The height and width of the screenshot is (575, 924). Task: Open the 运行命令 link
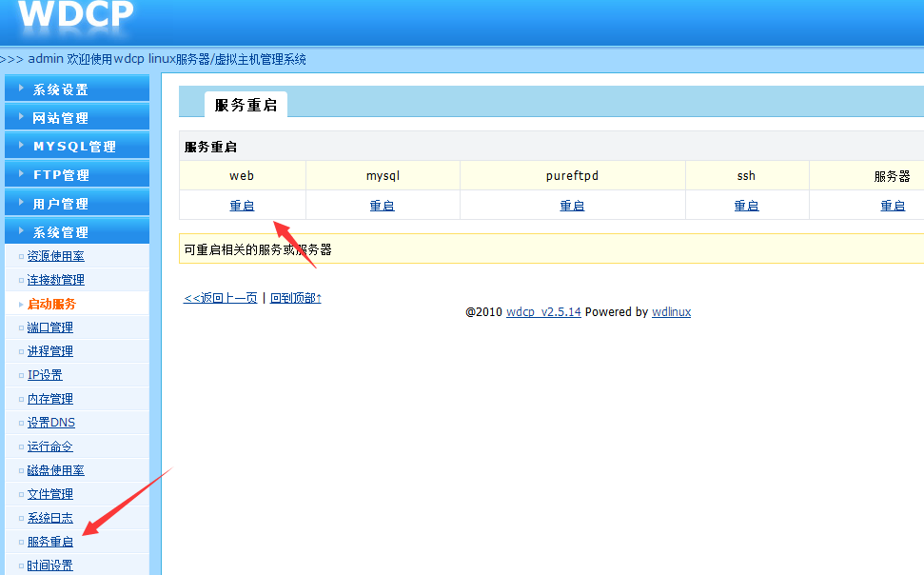[x=50, y=446]
